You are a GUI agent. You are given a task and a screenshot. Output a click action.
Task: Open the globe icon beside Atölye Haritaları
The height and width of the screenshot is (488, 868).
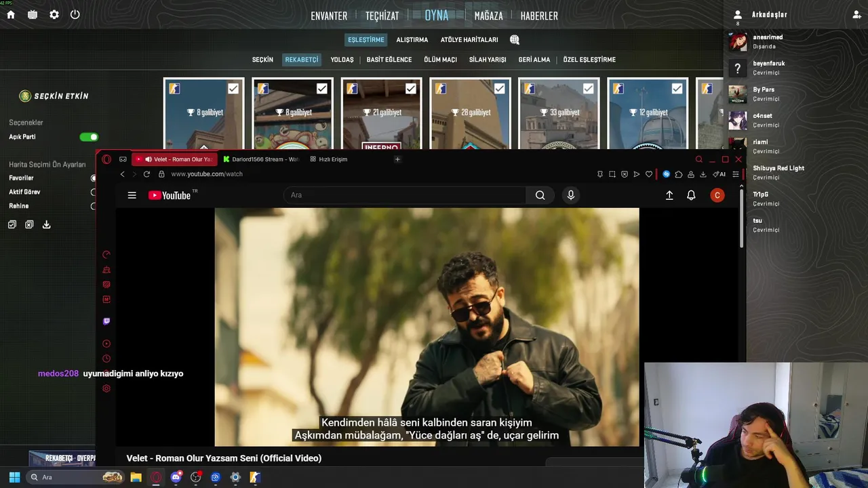coord(515,40)
